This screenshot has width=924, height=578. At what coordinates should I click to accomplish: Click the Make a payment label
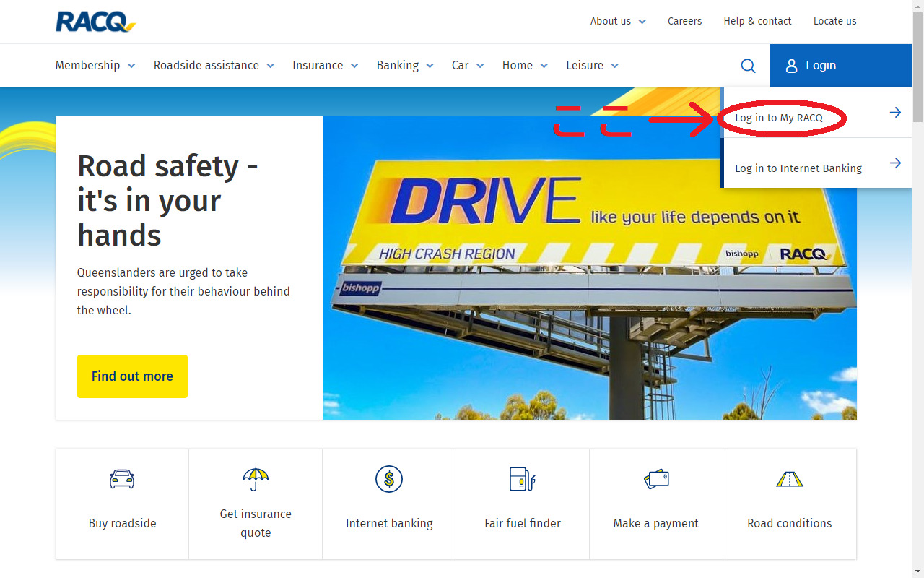656,524
